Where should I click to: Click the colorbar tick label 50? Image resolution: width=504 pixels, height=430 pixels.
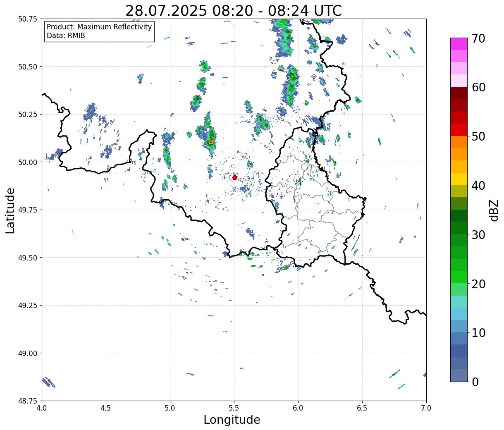478,136
